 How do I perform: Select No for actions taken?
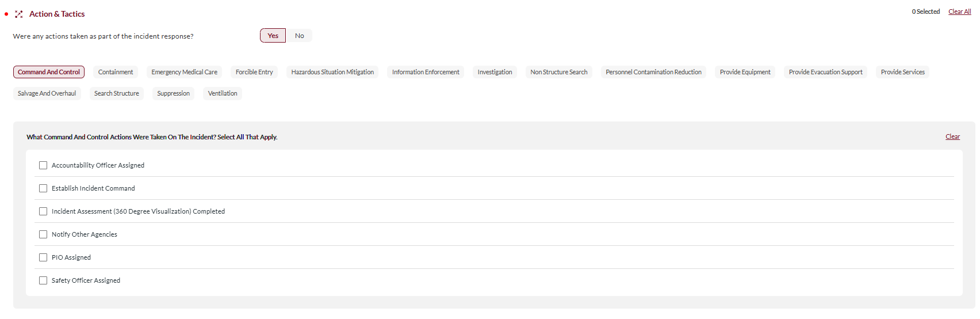click(299, 36)
